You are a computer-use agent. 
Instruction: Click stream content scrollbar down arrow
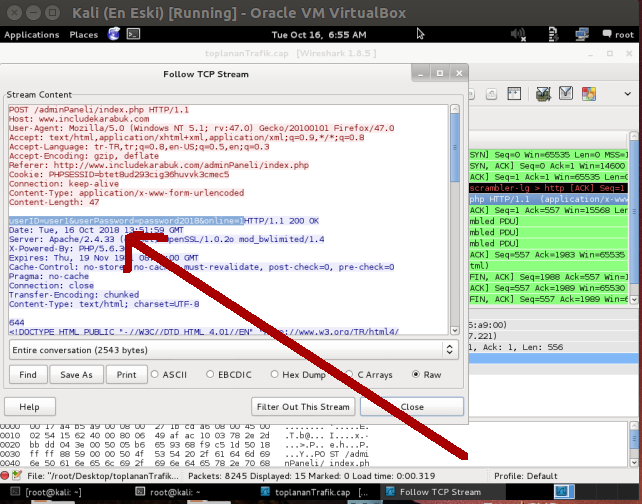[454, 330]
